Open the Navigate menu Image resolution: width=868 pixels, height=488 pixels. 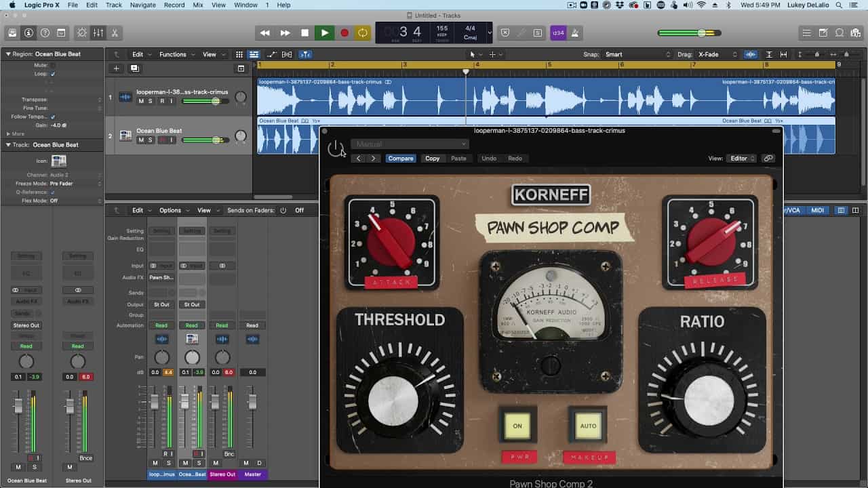142,5
